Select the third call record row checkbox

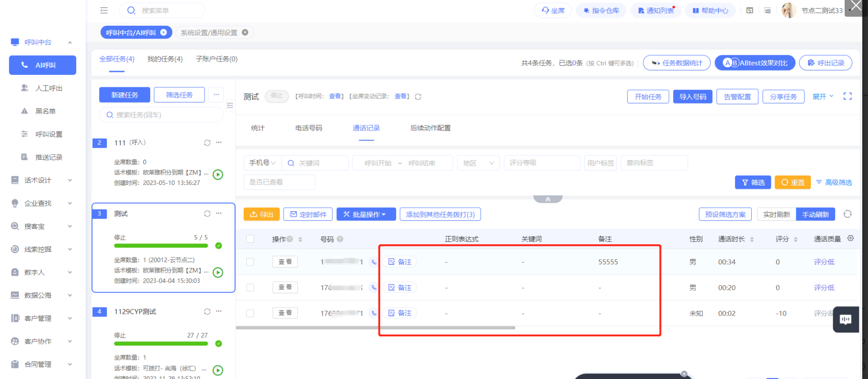[x=250, y=313]
